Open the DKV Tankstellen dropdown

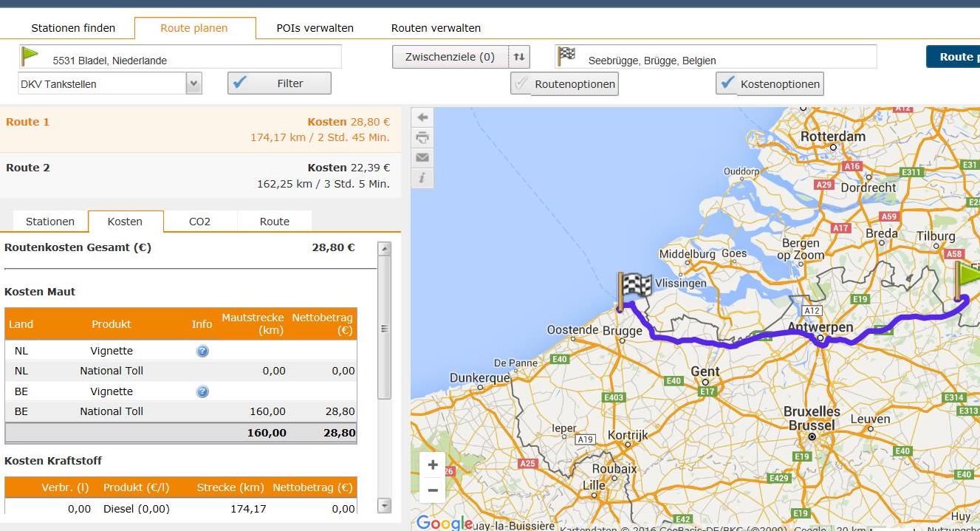click(x=193, y=83)
